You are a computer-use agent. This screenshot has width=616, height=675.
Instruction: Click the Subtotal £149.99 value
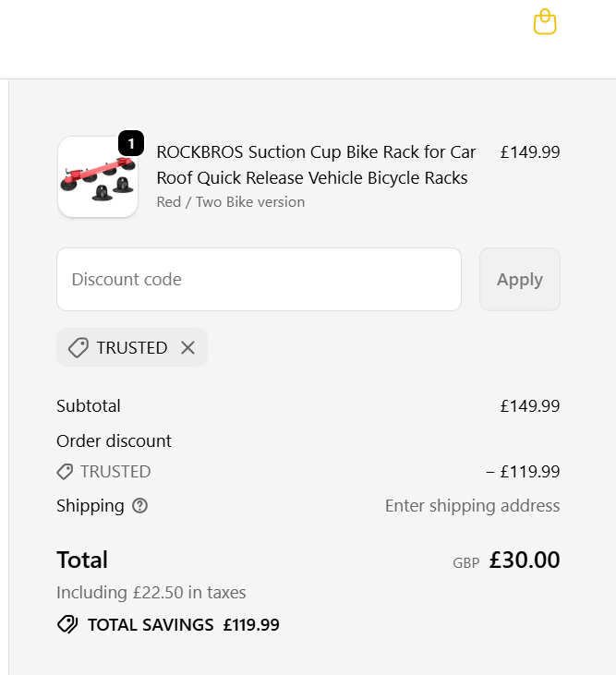pos(530,406)
